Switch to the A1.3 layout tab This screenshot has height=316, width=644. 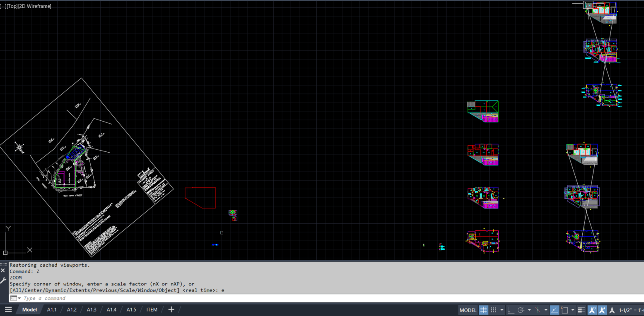pyautogui.click(x=91, y=309)
